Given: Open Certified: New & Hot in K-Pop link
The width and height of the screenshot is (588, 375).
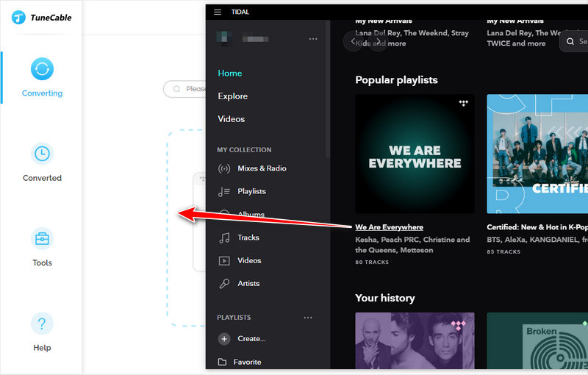Looking at the screenshot, I should (x=537, y=227).
